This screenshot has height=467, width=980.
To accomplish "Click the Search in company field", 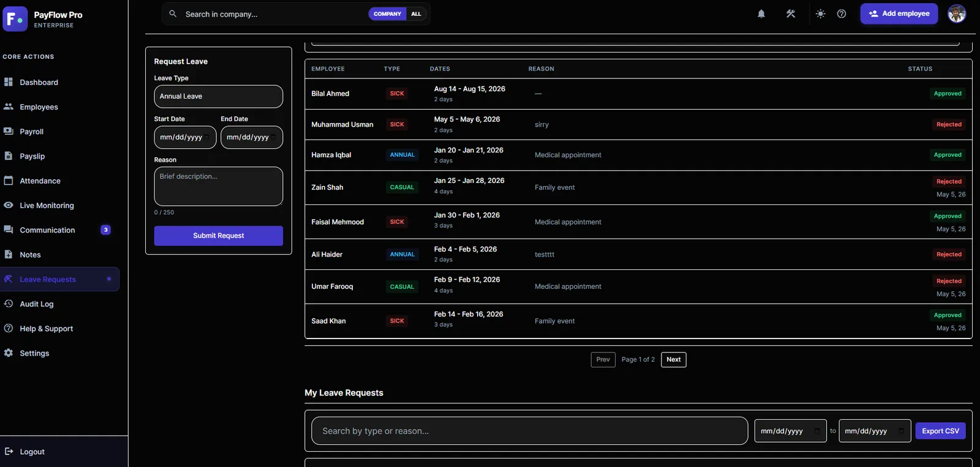I will 273,13.
